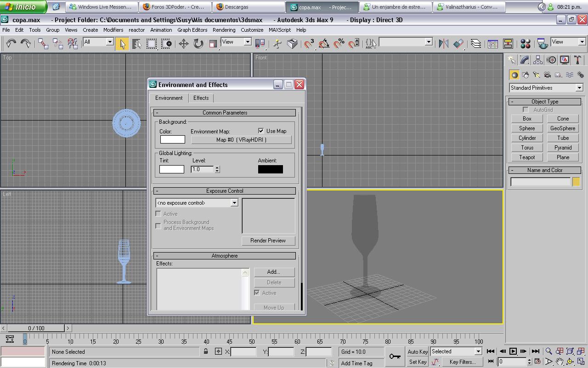Open the Material Editor icon

click(x=526, y=43)
